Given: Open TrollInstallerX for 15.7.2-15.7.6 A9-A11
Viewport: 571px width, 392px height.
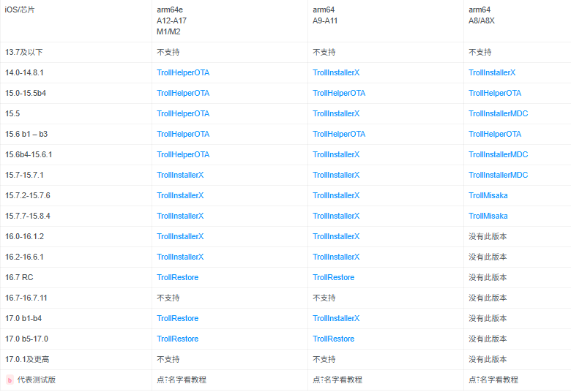Looking at the screenshot, I should click(336, 195).
